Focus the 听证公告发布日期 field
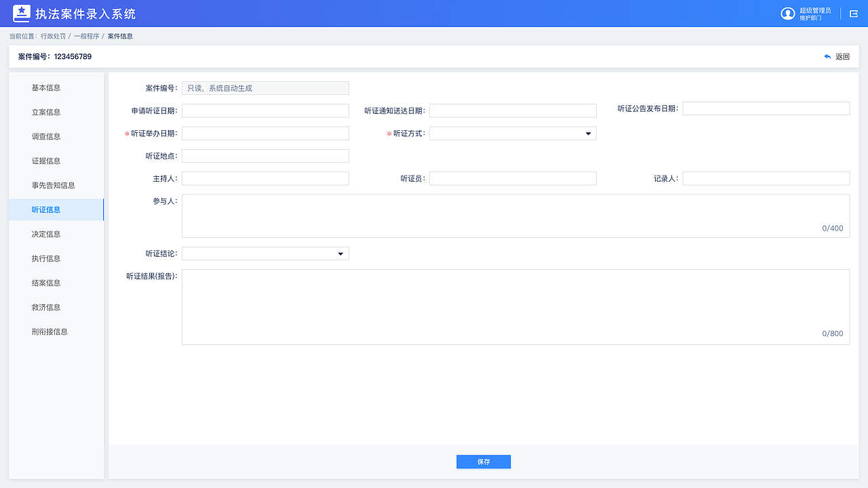 tap(766, 108)
